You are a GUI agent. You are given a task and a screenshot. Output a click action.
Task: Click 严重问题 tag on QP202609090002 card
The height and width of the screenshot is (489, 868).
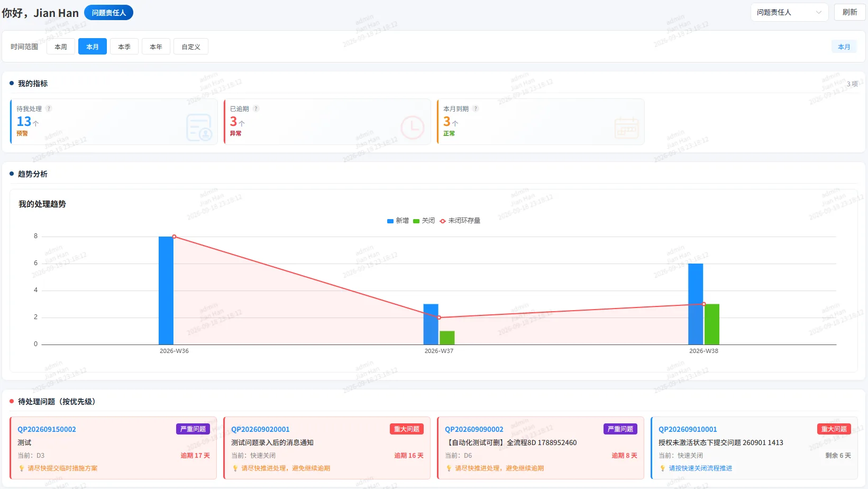click(x=620, y=429)
